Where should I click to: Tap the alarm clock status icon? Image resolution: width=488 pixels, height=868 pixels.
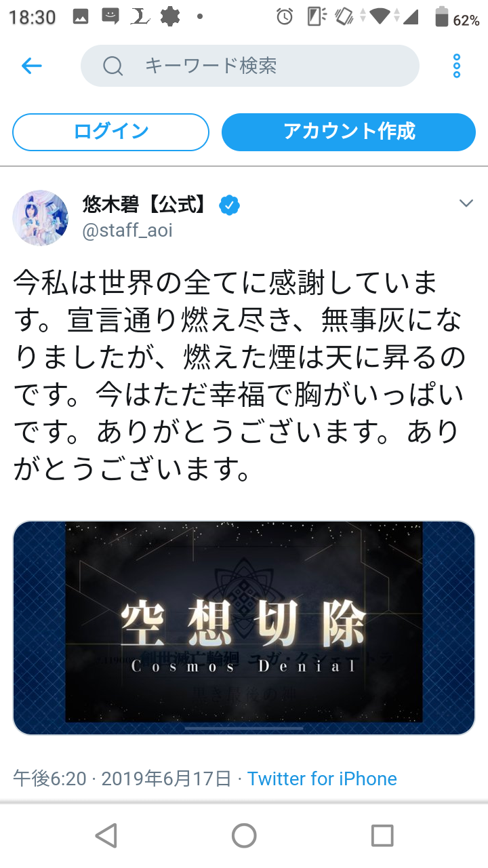point(285,18)
